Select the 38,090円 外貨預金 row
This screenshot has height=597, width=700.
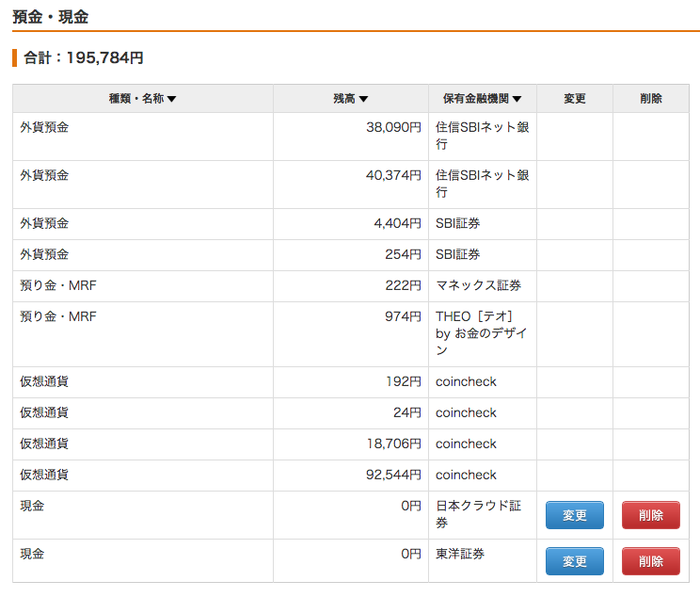[x=351, y=137]
